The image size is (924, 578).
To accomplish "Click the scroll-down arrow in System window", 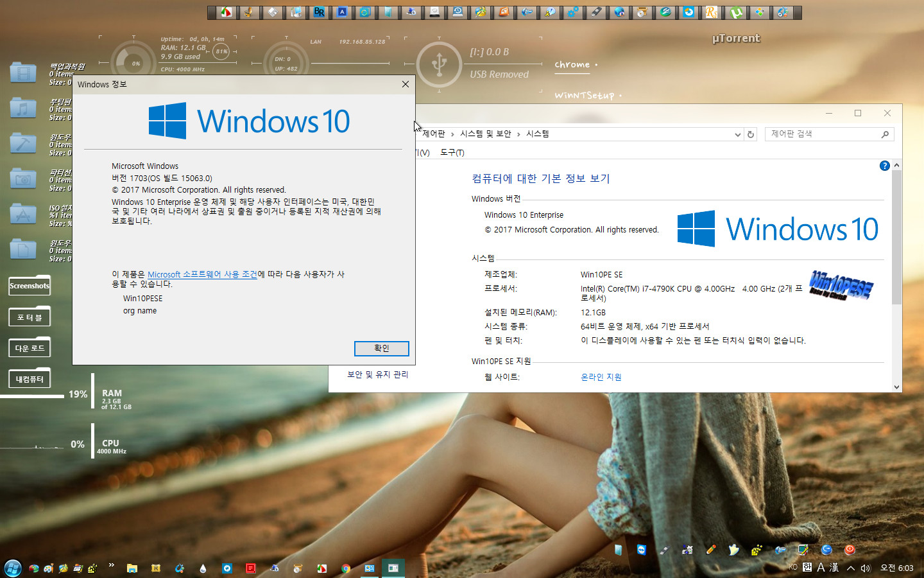I will tap(896, 387).
